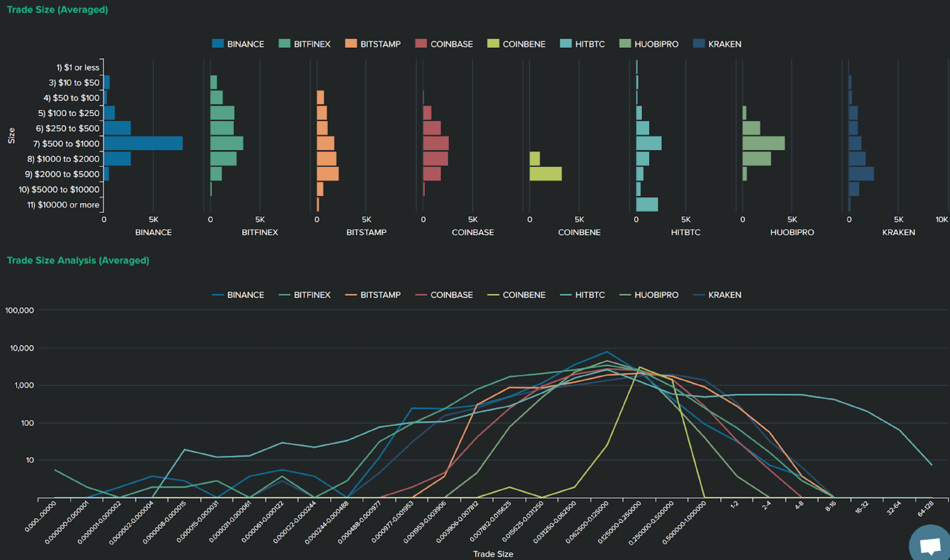Click BINANCE in line chart legend
950x560 pixels.
pos(238,295)
